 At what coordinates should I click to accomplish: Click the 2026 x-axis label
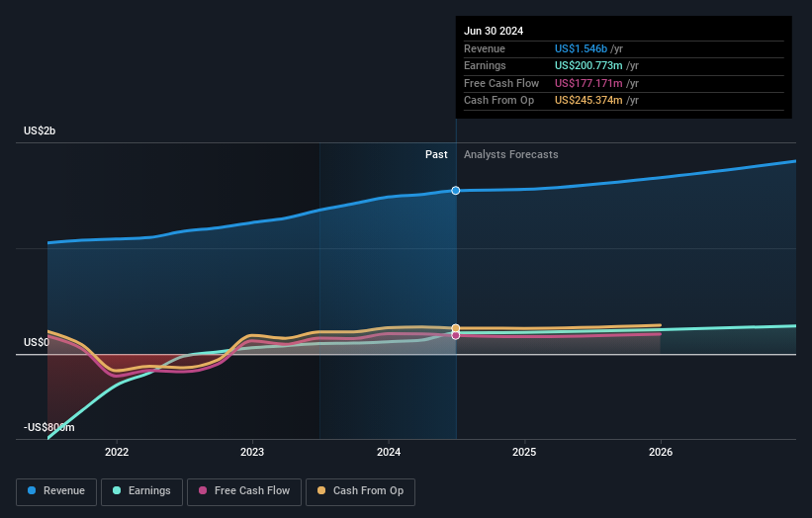click(x=661, y=452)
